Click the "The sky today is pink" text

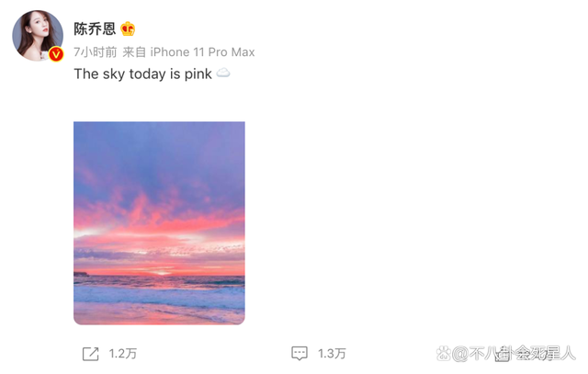click(x=142, y=74)
